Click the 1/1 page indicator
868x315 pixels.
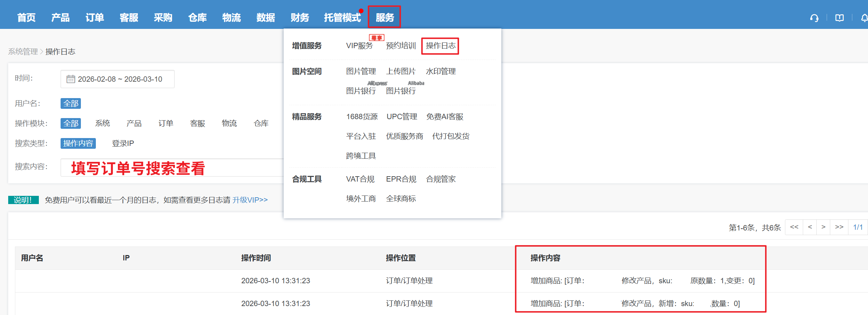point(858,227)
